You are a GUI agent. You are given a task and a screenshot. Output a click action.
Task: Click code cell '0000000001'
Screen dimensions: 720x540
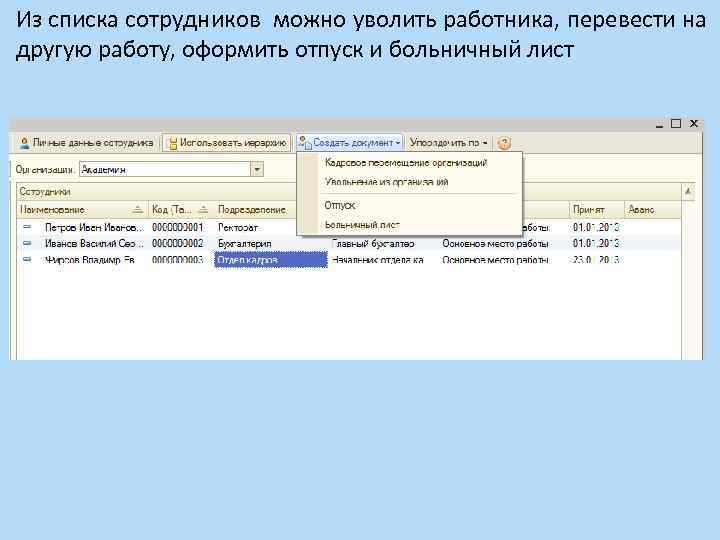[178, 227]
